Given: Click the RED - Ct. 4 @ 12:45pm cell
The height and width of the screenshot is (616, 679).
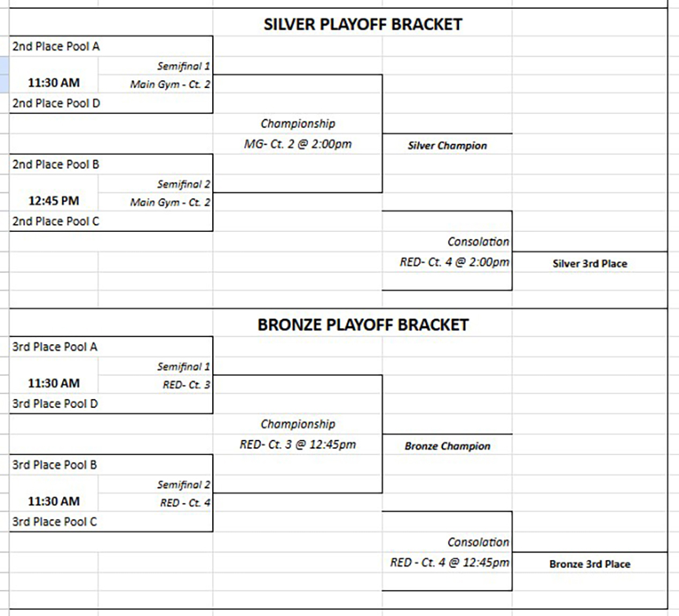Looking at the screenshot, I should pyautogui.click(x=450, y=563).
